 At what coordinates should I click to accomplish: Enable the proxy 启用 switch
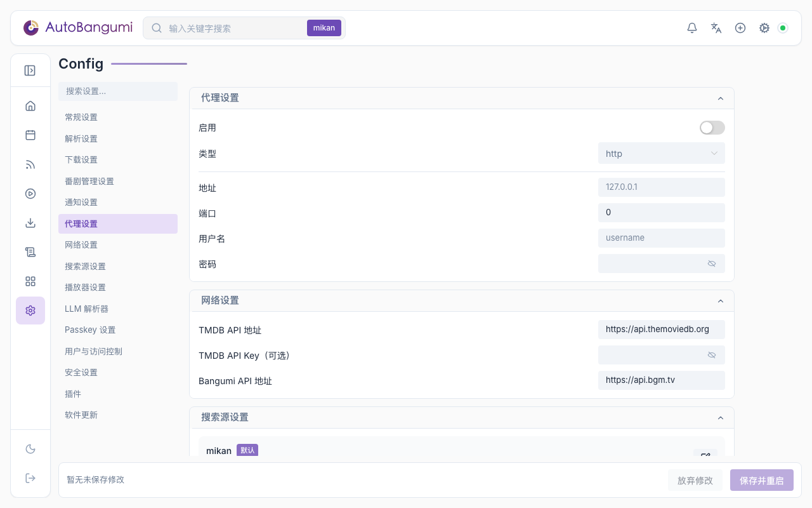pyautogui.click(x=712, y=128)
